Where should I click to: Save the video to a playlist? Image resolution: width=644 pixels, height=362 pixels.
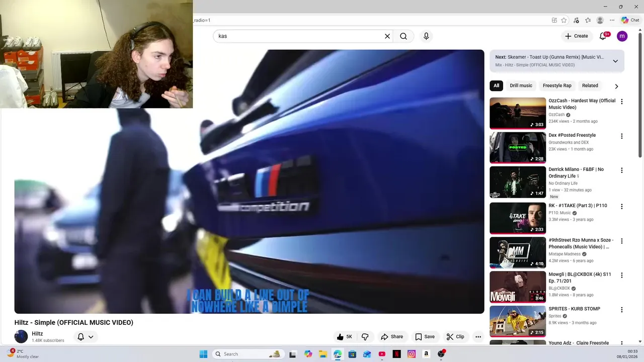425,337
